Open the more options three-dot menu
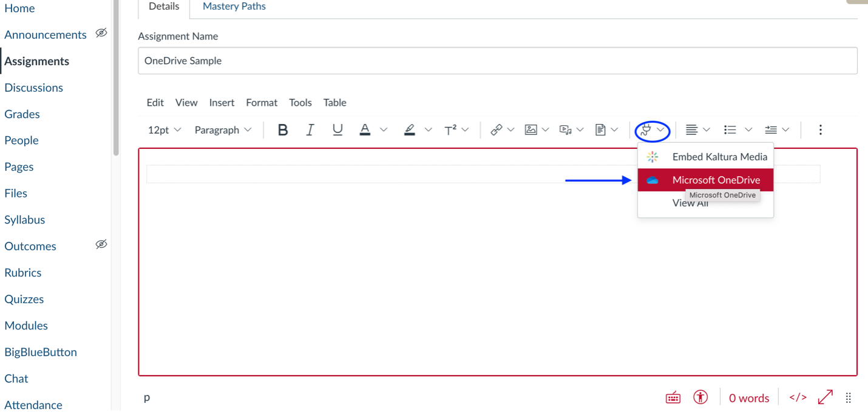This screenshot has width=868, height=412. 820,129
